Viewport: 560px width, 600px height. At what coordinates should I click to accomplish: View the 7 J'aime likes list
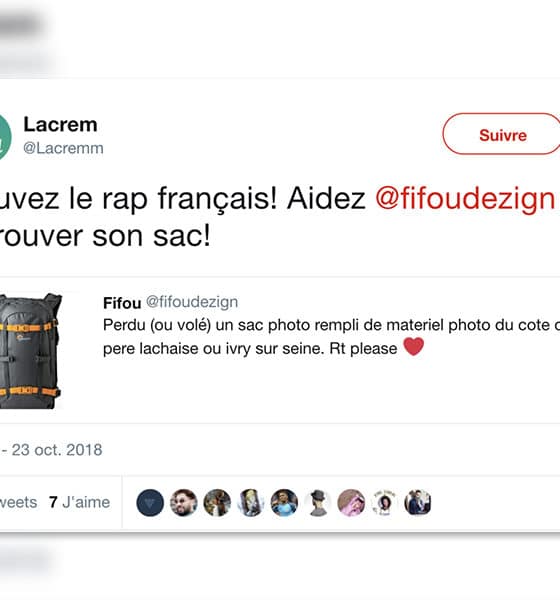coord(80,502)
